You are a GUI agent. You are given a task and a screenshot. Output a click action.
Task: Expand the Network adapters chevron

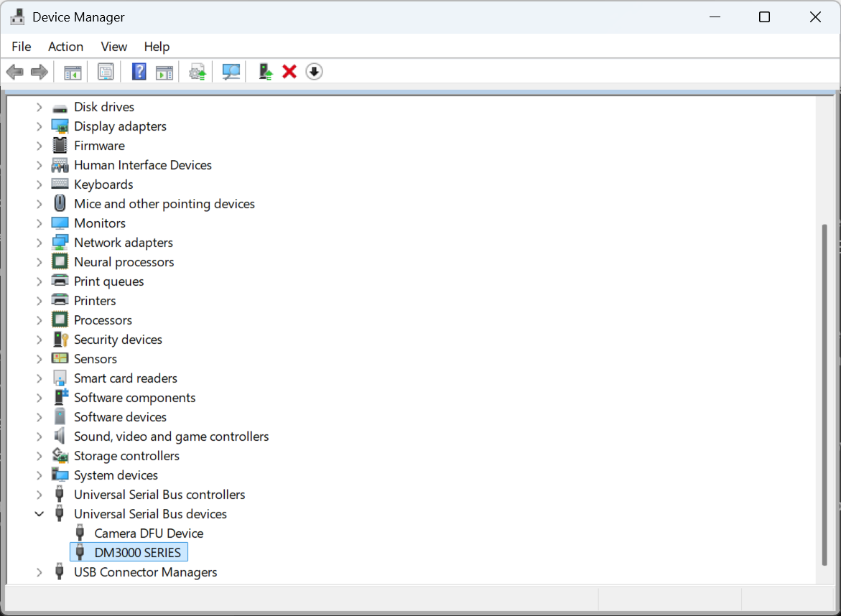click(x=40, y=243)
